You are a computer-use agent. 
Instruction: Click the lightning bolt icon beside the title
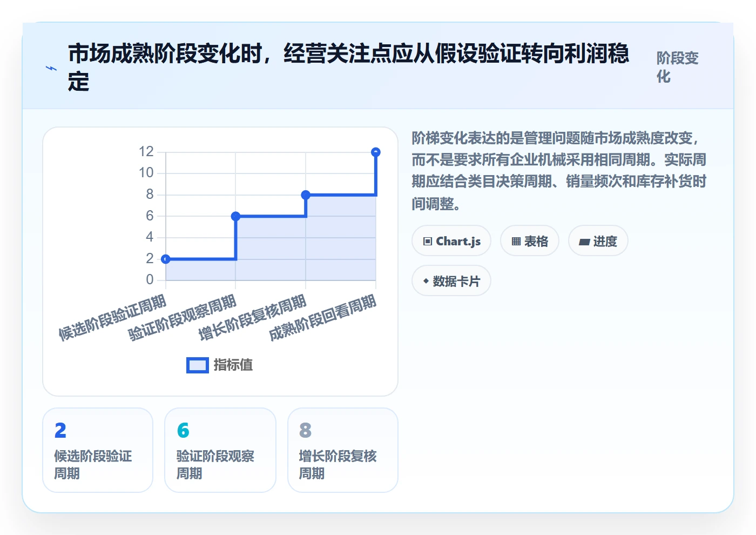[x=51, y=69]
